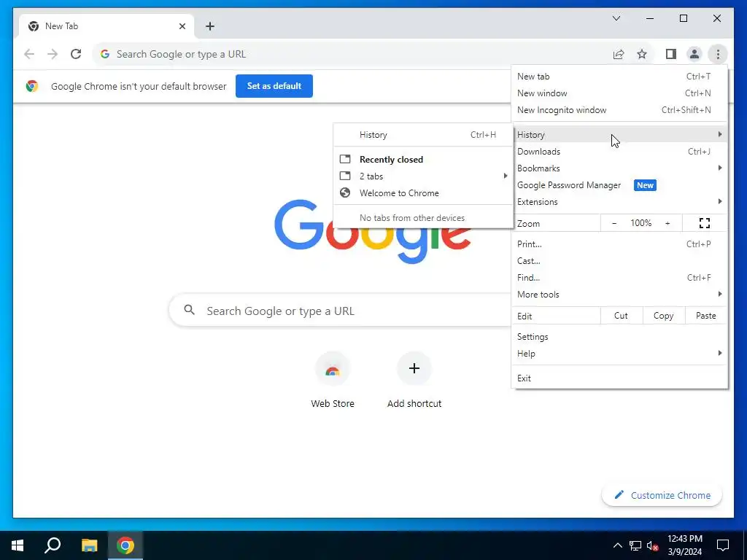Expand the Extensions submenu
This screenshot has width=747, height=560.
[x=619, y=202]
